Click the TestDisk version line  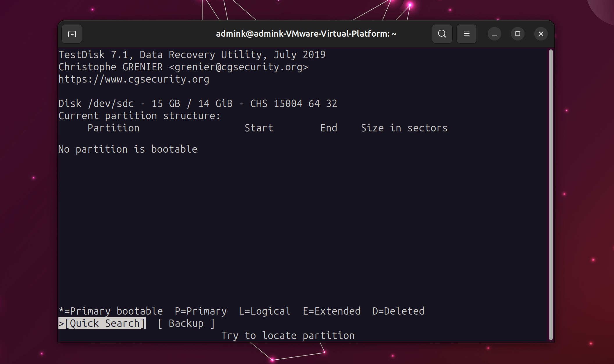tap(192, 54)
